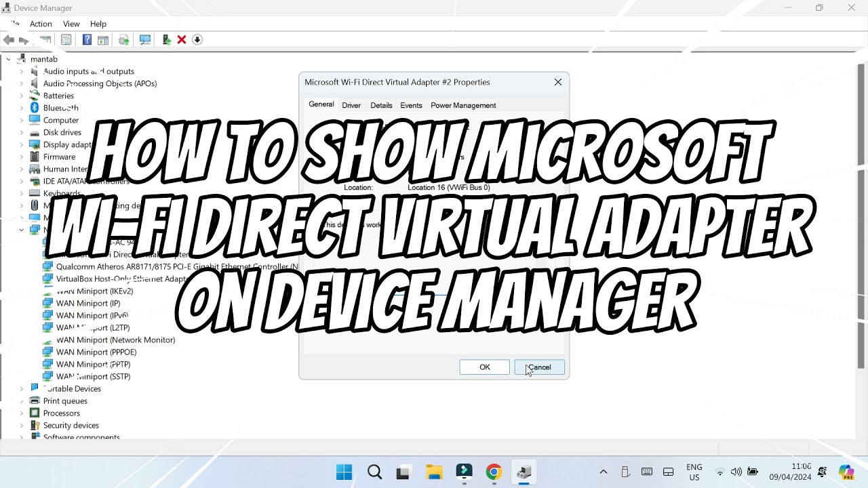This screenshot has height=488, width=868.
Task: Select WAN Miniport (PPPOE)
Action: click(x=96, y=352)
